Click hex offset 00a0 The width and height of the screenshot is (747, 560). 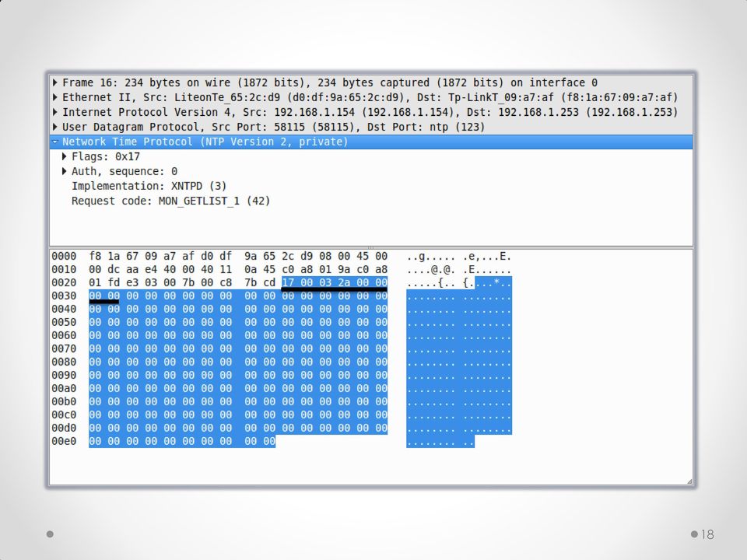pos(64,389)
